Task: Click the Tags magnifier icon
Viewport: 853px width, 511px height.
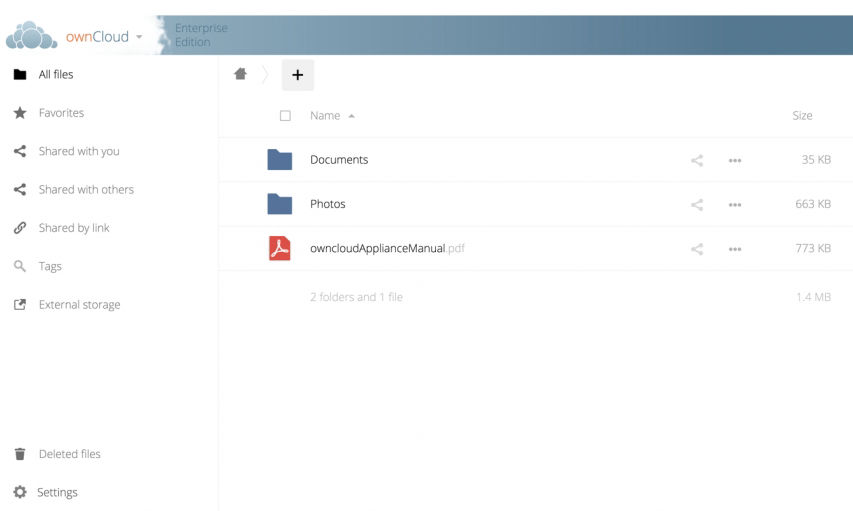Action: click(x=20, y=266)
